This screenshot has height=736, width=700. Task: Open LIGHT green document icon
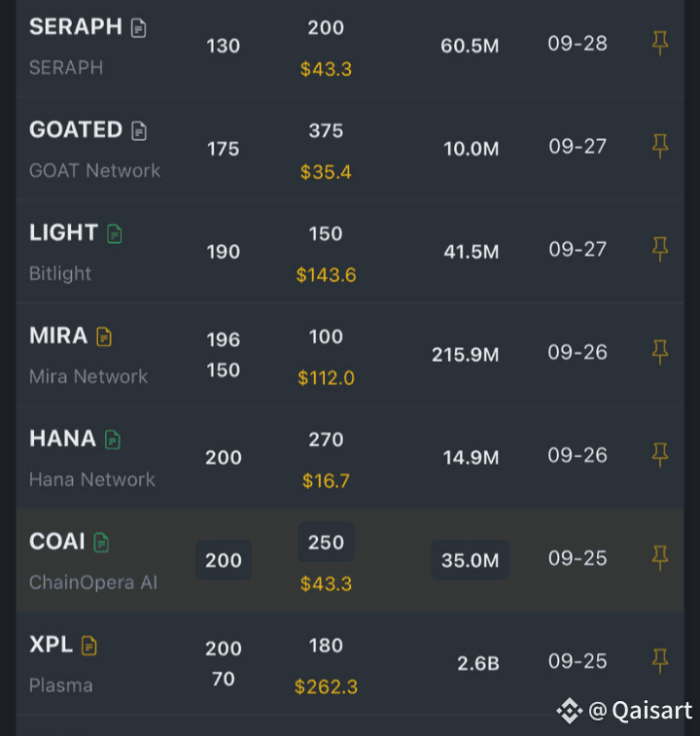[x=115, y=233]
